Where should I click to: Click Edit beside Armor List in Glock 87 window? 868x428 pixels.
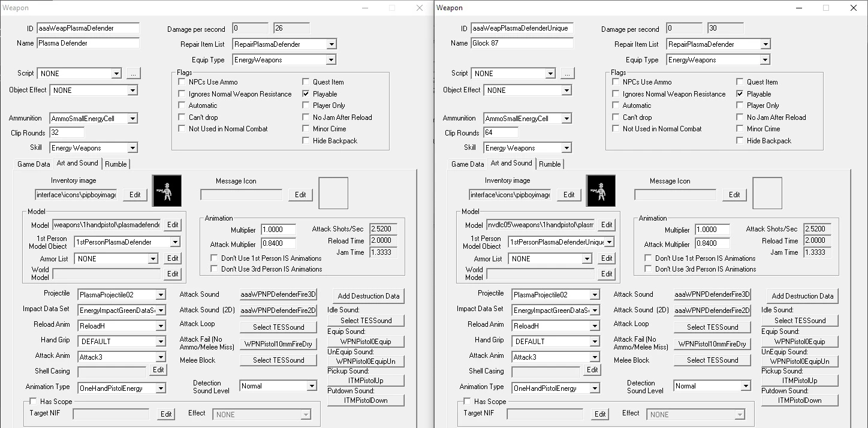click(x=607, y=259)
